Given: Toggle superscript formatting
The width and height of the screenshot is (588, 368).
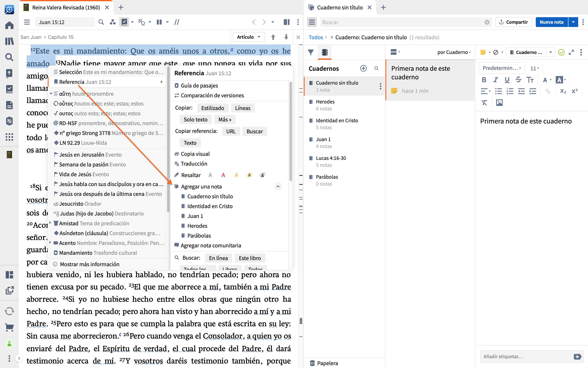Looking at the screenshot, I should (x=575, y=91).
